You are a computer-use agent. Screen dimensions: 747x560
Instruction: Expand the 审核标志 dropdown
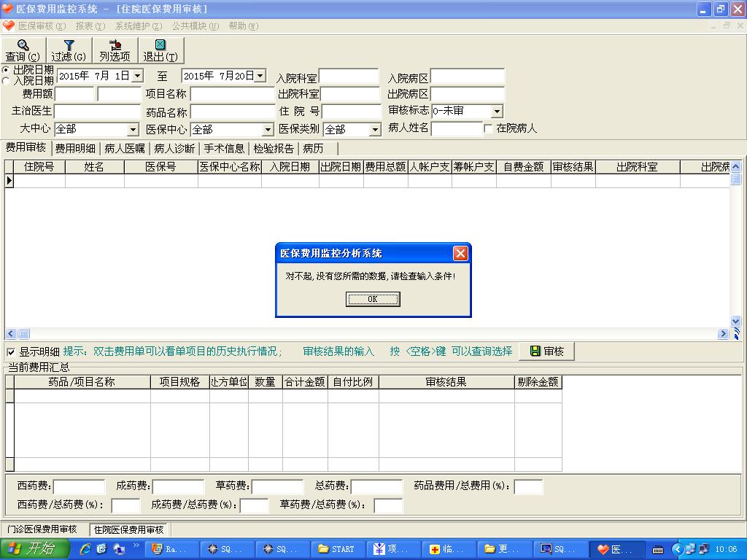click(x=497, y=112)
